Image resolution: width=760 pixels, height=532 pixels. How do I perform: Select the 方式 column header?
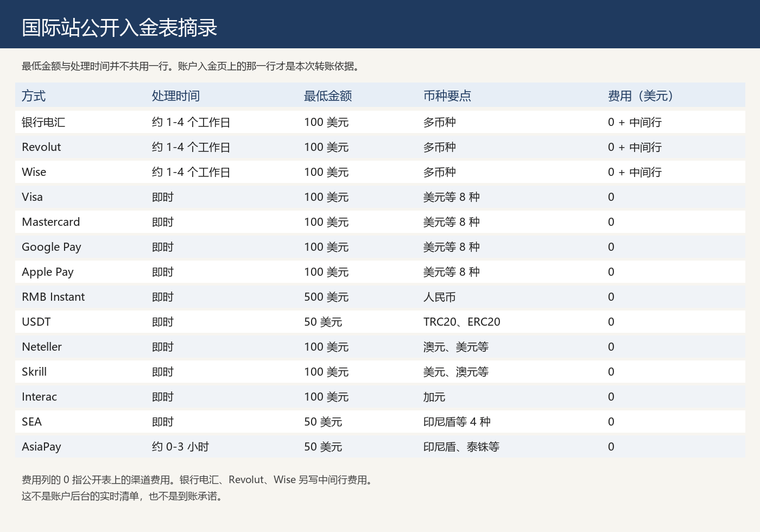pos(34,96)
